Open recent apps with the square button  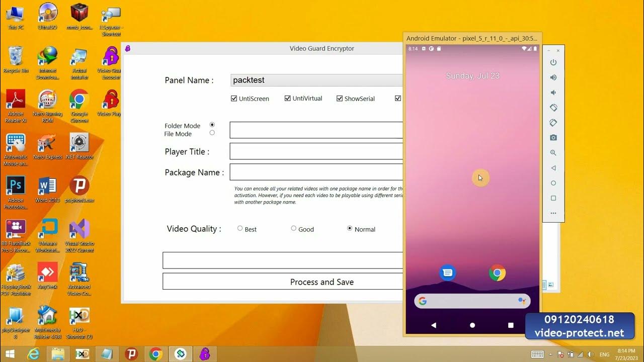[x=511, y=325]
